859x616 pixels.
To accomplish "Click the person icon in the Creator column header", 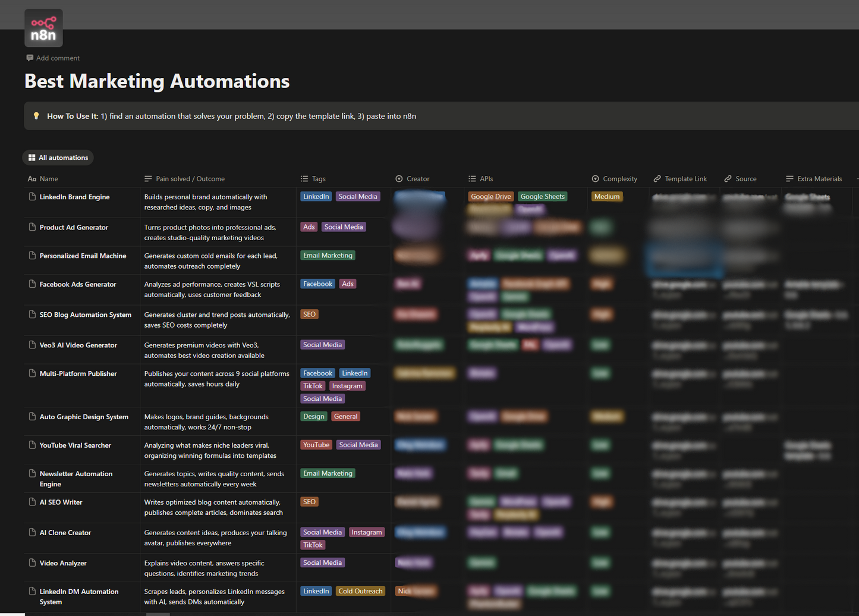I will tap(398, 178).
